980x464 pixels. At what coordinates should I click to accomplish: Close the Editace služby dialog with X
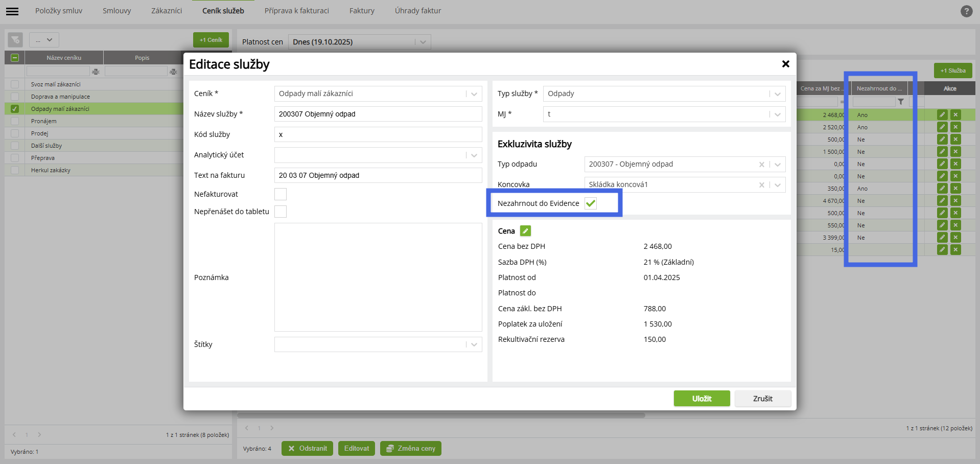(785, 64)
